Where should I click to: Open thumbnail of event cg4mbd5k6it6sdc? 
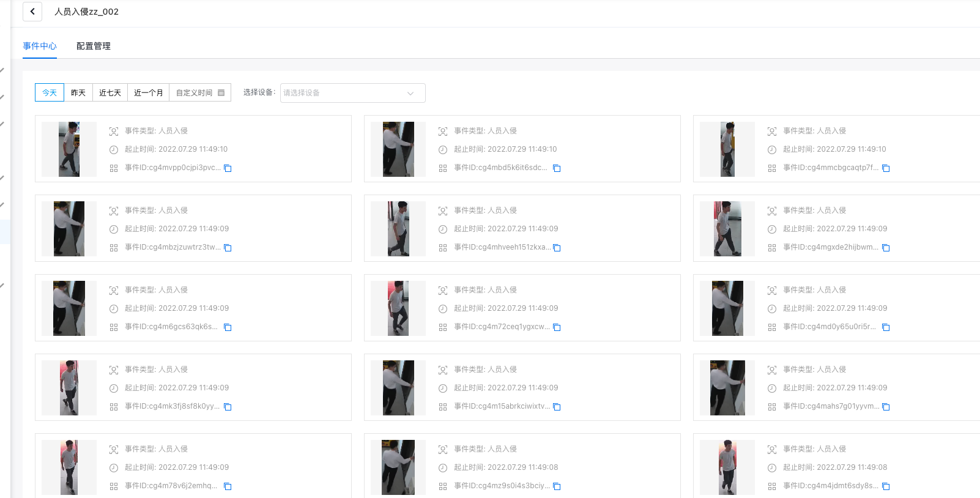click(398, 149)
